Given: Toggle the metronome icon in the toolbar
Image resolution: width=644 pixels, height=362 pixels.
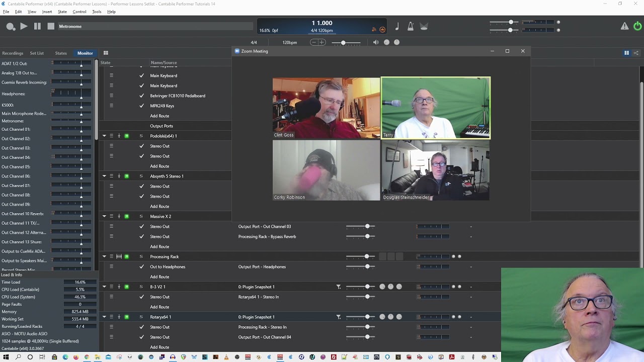Looking at the screenshot, I should pos(411,27).
